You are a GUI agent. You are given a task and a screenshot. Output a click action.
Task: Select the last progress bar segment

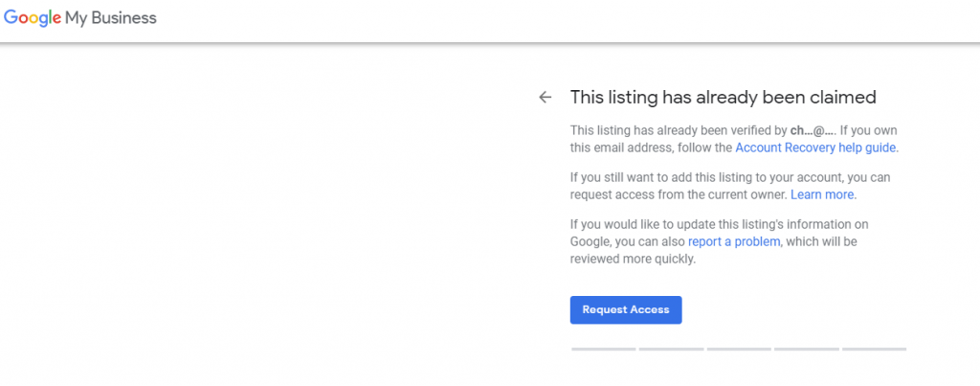click(874, 349)
